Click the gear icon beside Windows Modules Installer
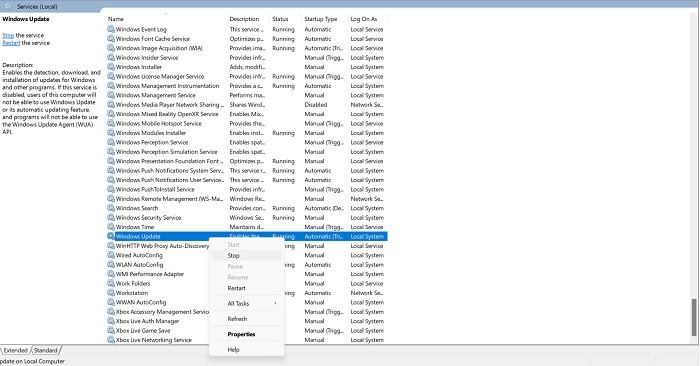700x366 pixels. coord(111,133)
